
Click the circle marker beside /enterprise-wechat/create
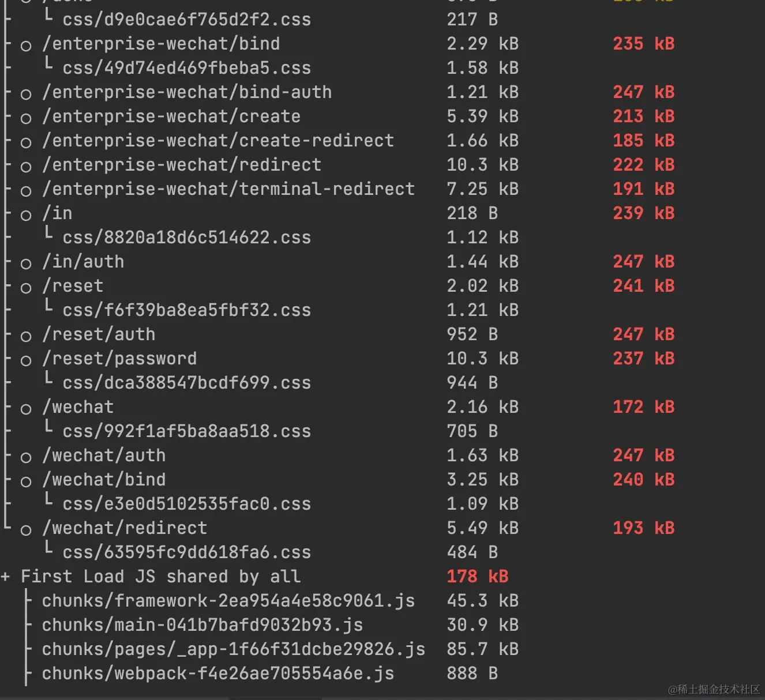point(26,119)
